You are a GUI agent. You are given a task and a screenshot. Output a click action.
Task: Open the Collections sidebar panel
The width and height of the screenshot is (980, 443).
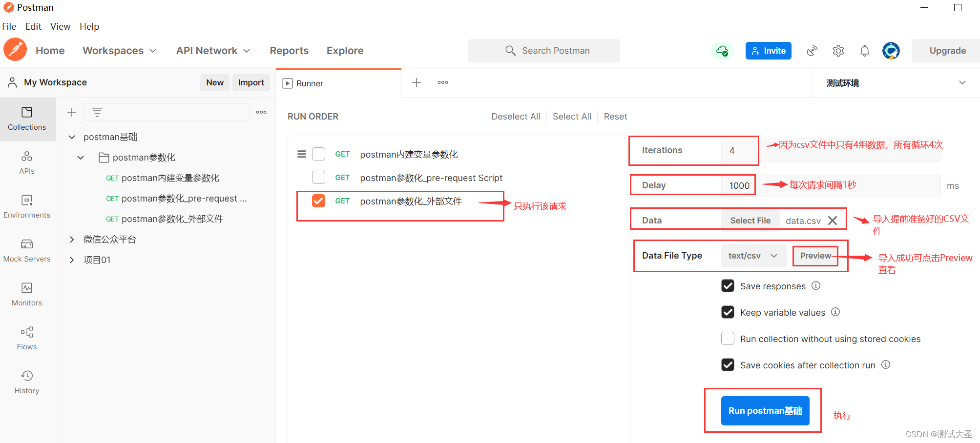point(27,119)
